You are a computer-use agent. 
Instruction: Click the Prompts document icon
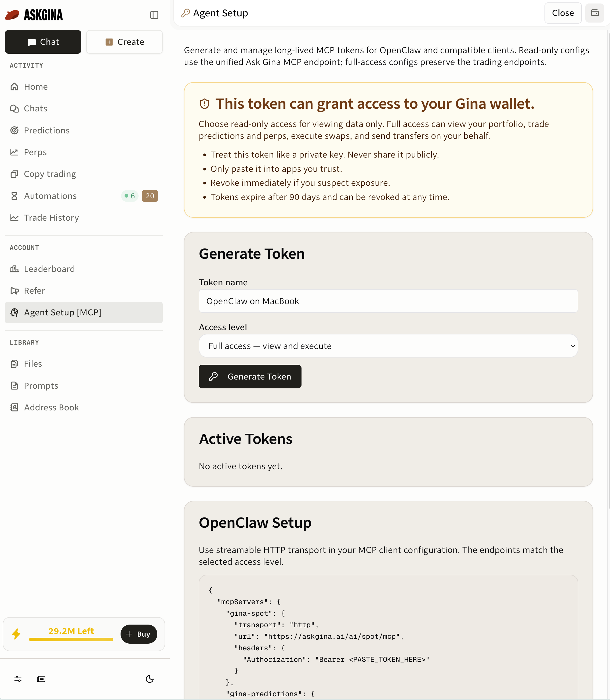[14, 385]
